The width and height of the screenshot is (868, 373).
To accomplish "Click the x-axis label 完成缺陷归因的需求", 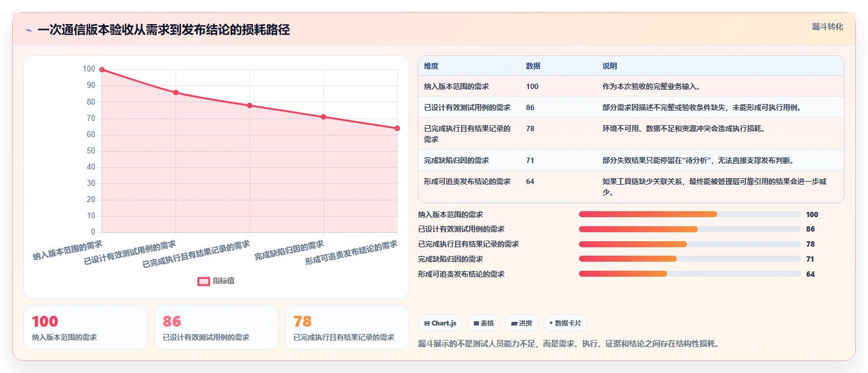I will point(289,250).
